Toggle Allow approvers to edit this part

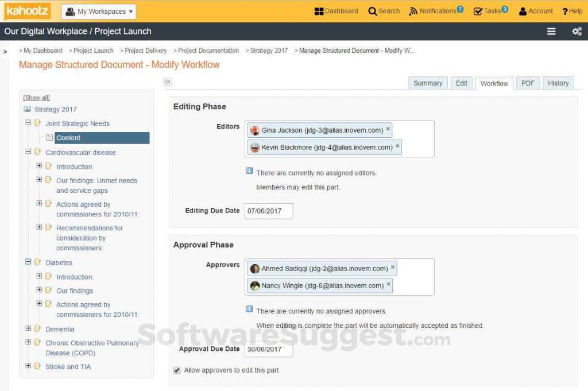click(x=177, y=370)
